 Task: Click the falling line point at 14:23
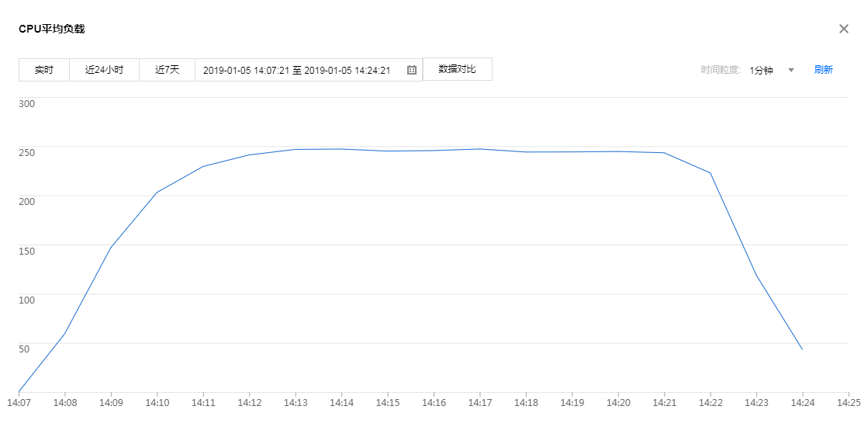coord(756,276)
